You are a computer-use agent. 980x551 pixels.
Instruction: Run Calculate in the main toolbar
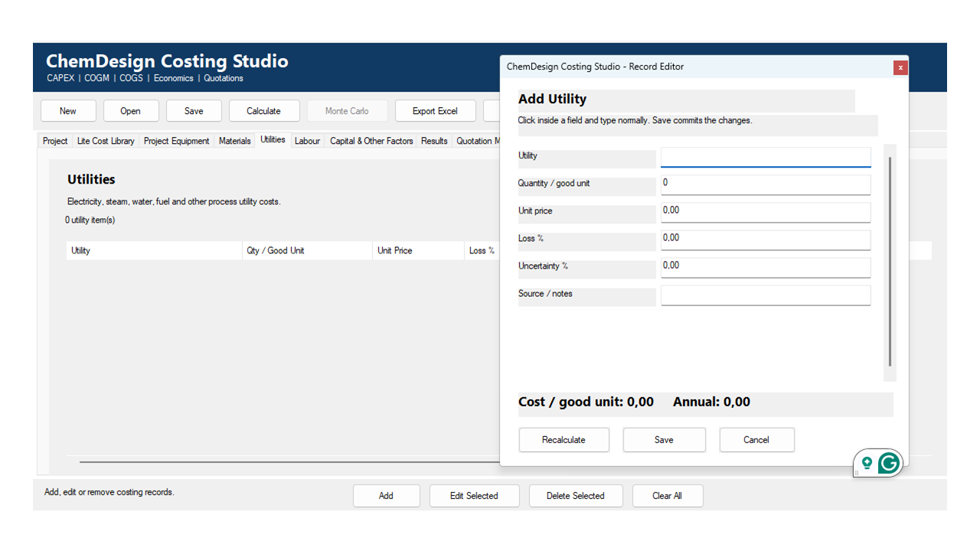click(x=263, y=111)
